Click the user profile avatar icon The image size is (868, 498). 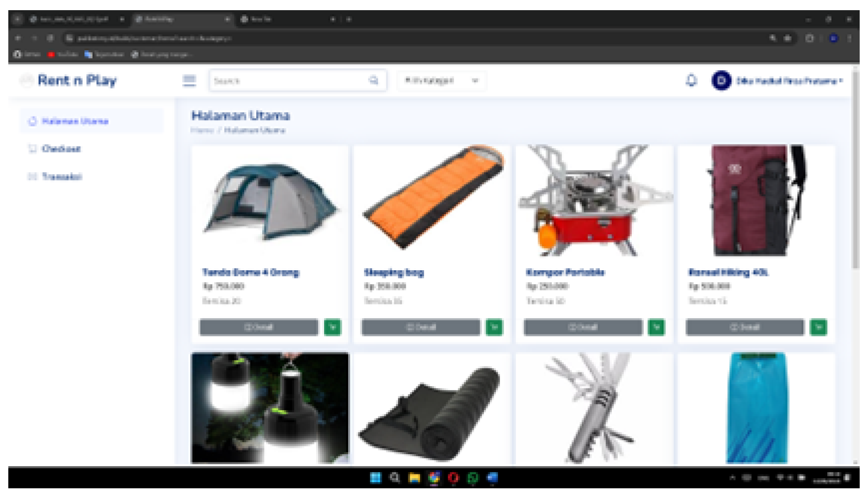pyautogui.click(x=721, y=80)
